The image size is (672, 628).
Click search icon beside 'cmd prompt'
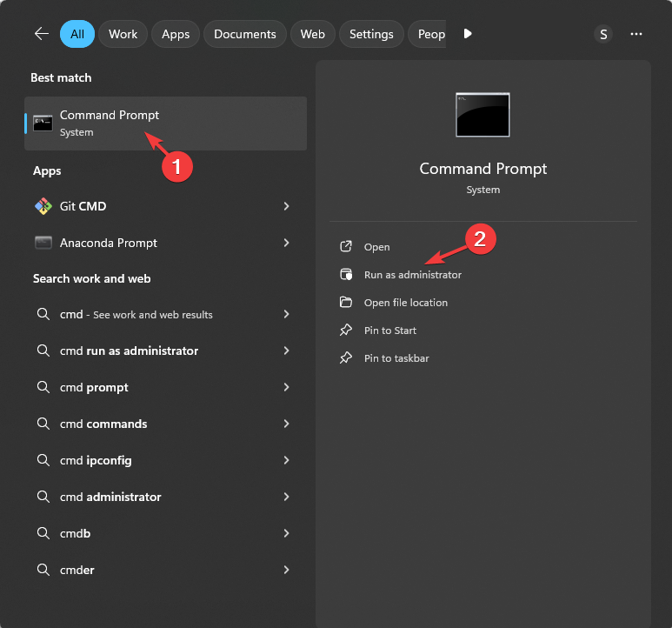[x=43, y=387]
